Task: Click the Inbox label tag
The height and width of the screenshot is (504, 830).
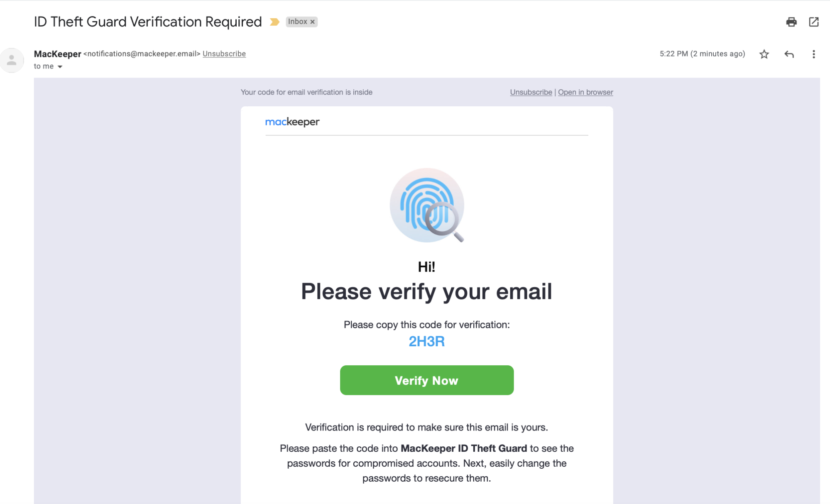Action: pos(297,22)
